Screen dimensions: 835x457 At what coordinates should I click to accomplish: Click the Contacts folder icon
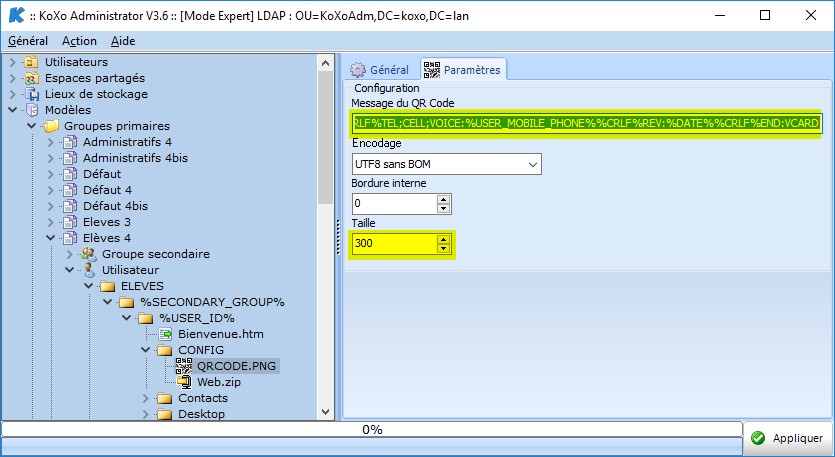tap(165, 398)
